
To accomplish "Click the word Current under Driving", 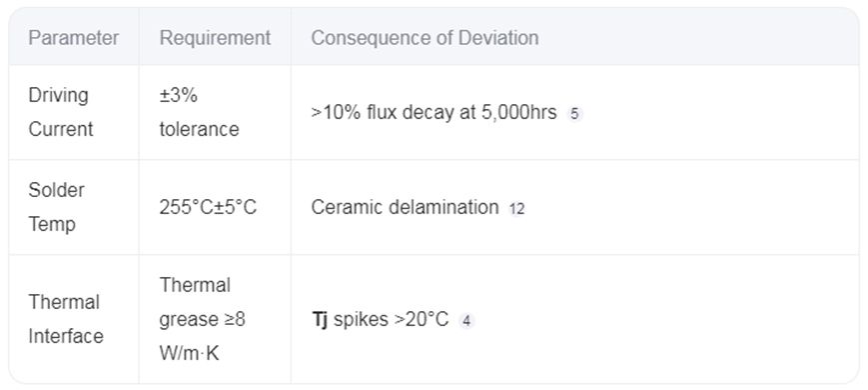I will [61, 129].
